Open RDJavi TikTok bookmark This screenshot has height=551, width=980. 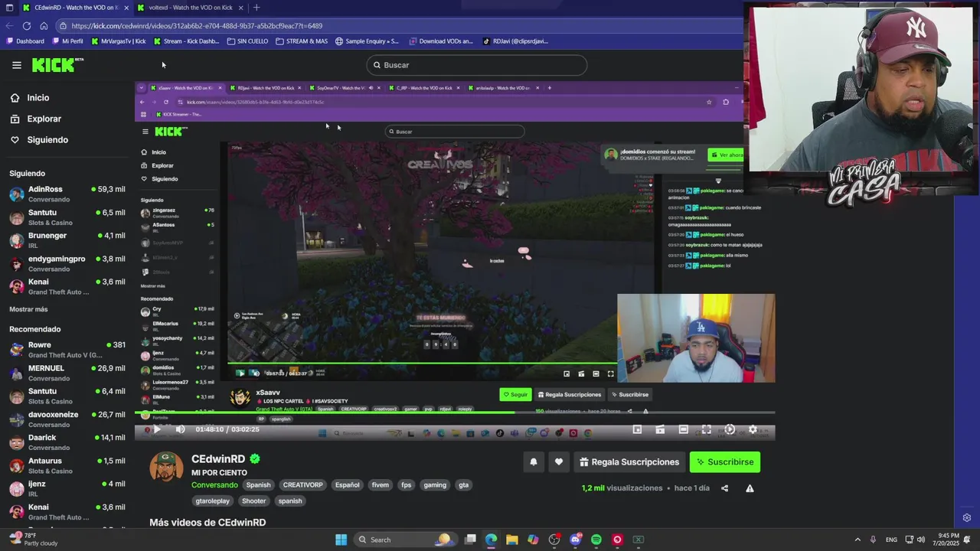click(x=515, y=41)
